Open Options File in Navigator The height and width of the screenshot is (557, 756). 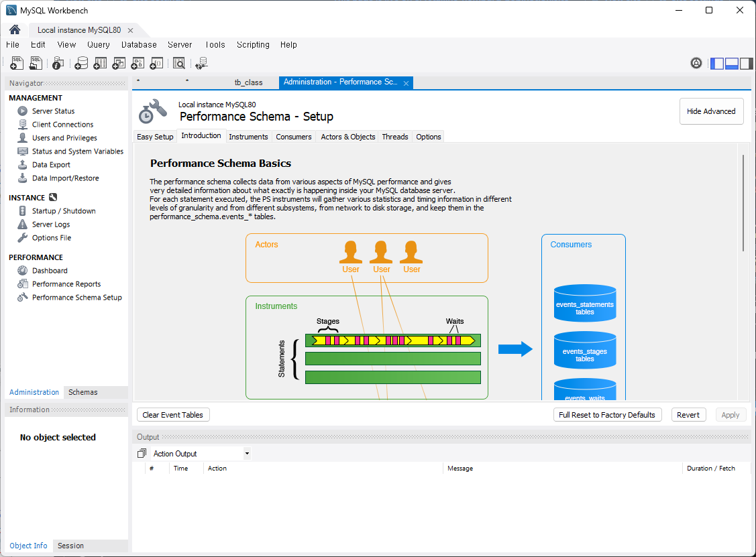coord(52,238)
